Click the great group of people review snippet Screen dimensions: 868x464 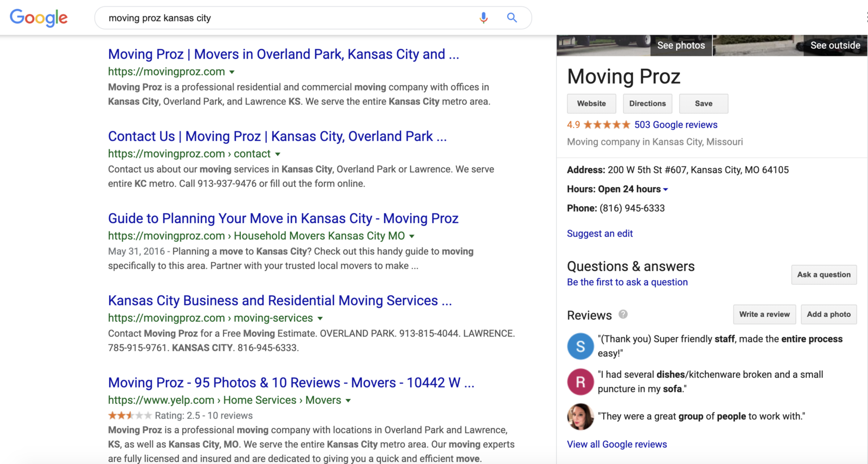701,416
